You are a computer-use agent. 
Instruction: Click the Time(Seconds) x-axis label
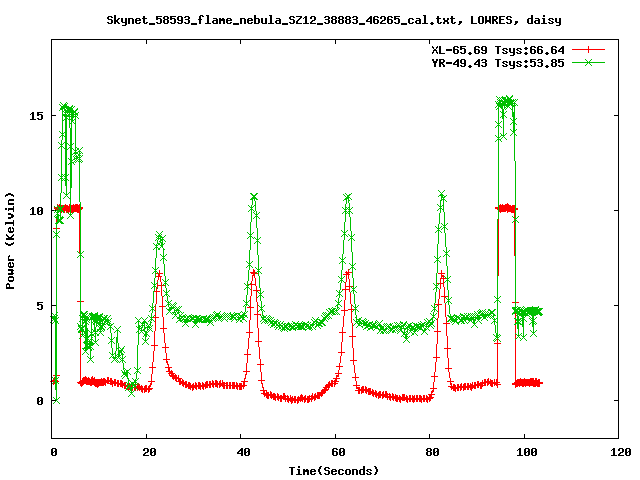coord(334,471)
